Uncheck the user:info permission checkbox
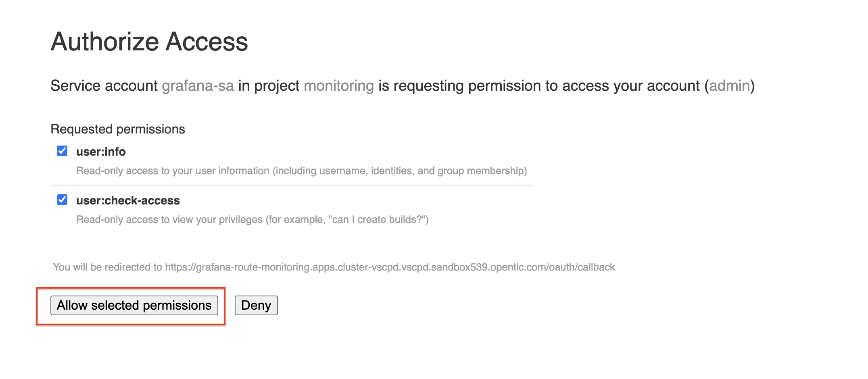Screen dimensions: 868x379 (62, 151)
